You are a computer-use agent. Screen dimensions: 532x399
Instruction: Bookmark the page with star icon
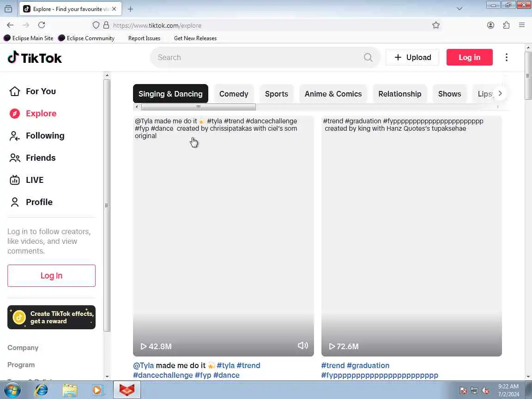click(x=436, y=25)
